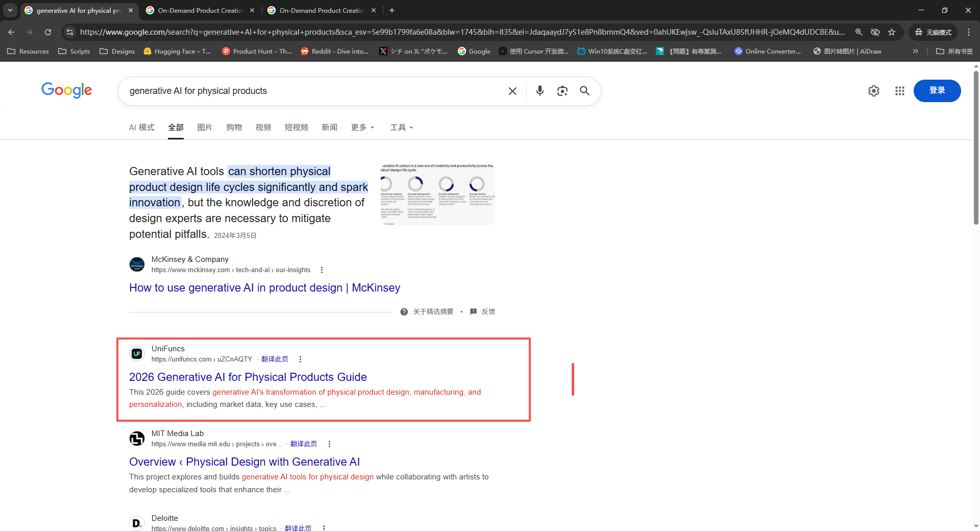Image resolution: width=980 pixels, height=531 pixels.
Task: Click the microphone icon for voice search
Action: 540,91
